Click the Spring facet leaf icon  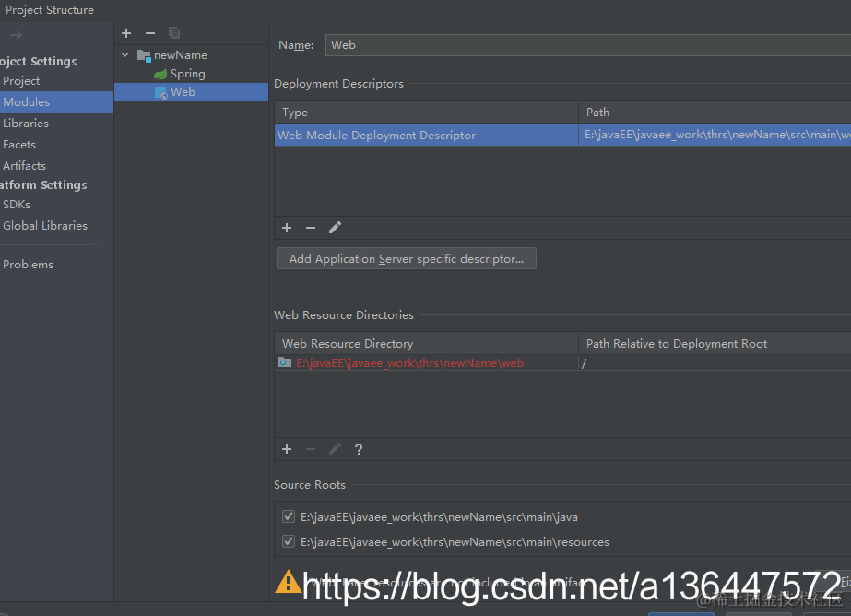(160, 74)
